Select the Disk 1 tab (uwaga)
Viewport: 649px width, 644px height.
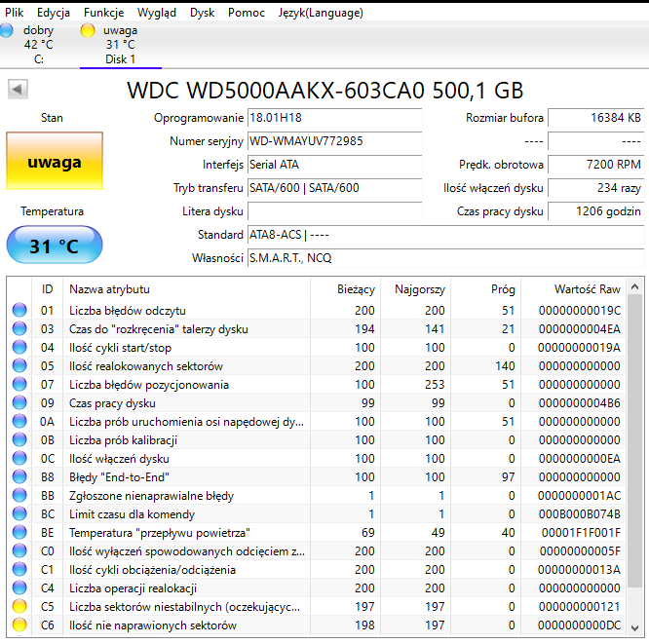click(121, 44)
